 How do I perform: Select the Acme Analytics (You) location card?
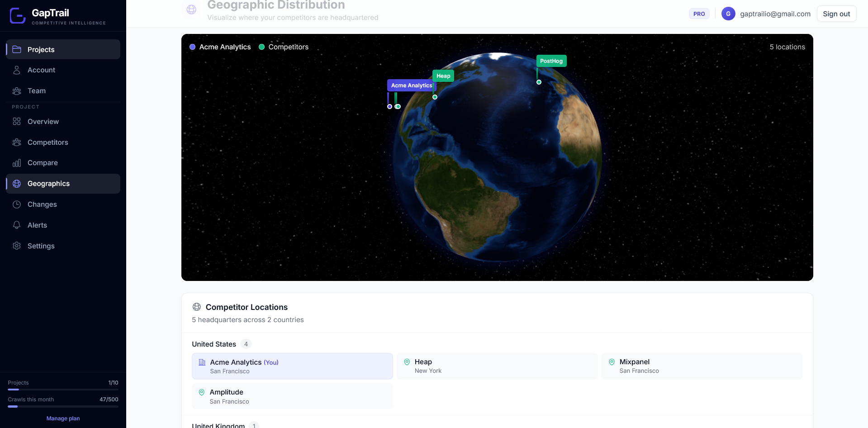pos(292,366)
